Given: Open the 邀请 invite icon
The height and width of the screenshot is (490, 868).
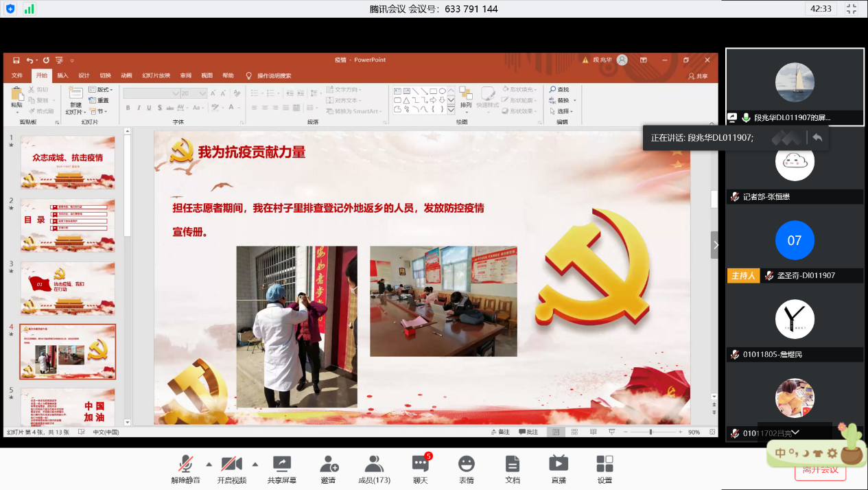Looking at the screenshot, I should pos(328,469).
